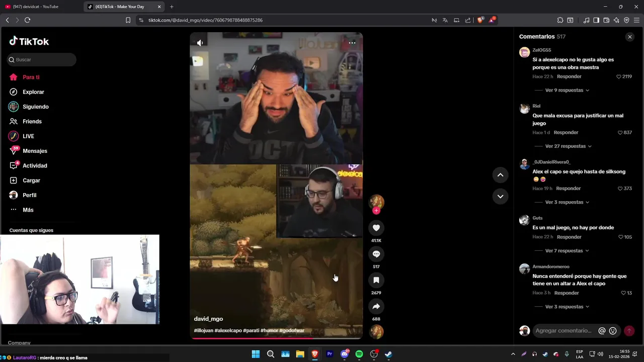Open the Explorar page
This screenshot has height=362, width=644.
pos(33,92)
